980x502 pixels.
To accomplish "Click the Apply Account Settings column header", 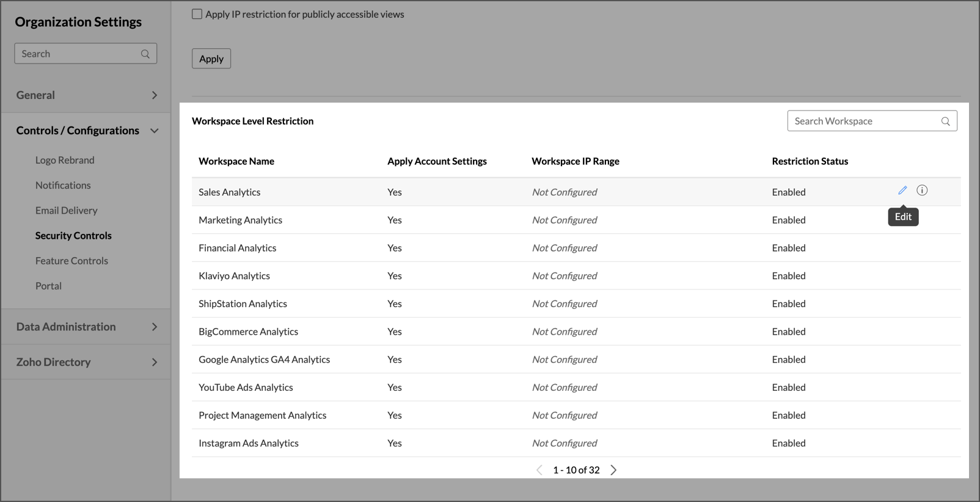I will click(437, 161).
